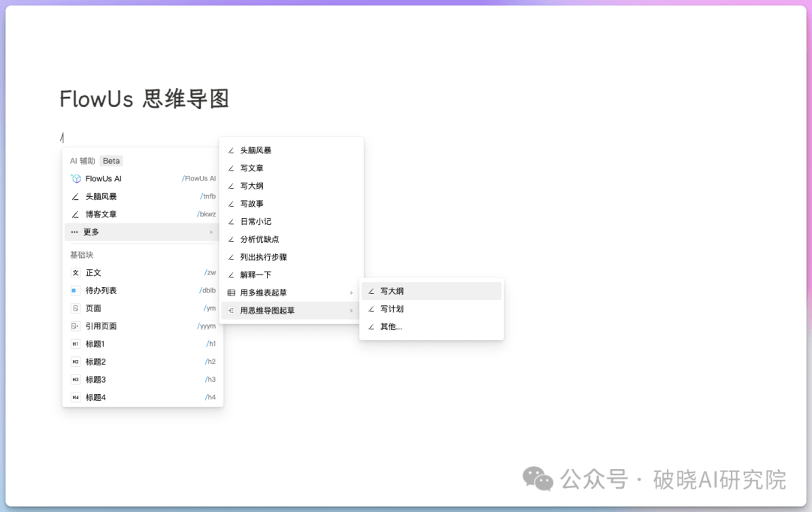Click pencil icon beside 写计划

[x=371, y=309]
